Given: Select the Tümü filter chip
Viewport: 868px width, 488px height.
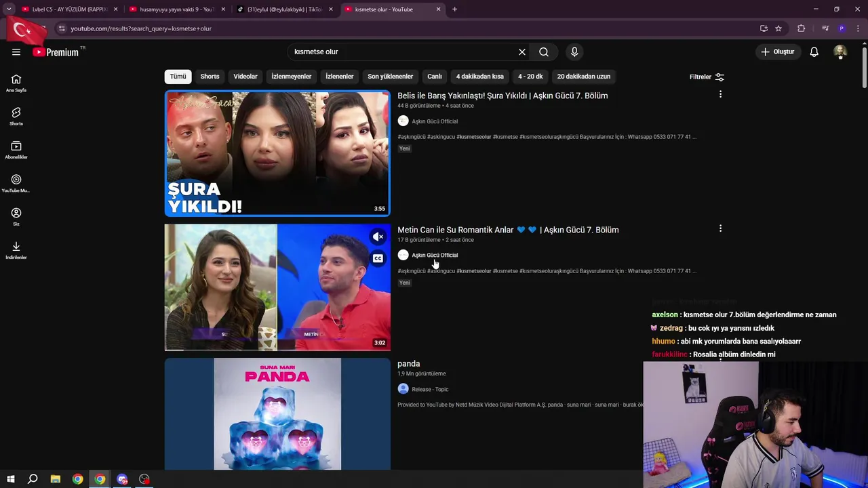Looking at the screenshot, I should click(178, 77).
